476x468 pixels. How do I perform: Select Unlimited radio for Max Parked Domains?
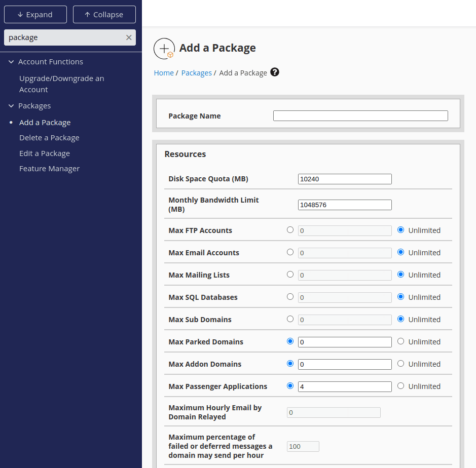(x=400, y=341)
